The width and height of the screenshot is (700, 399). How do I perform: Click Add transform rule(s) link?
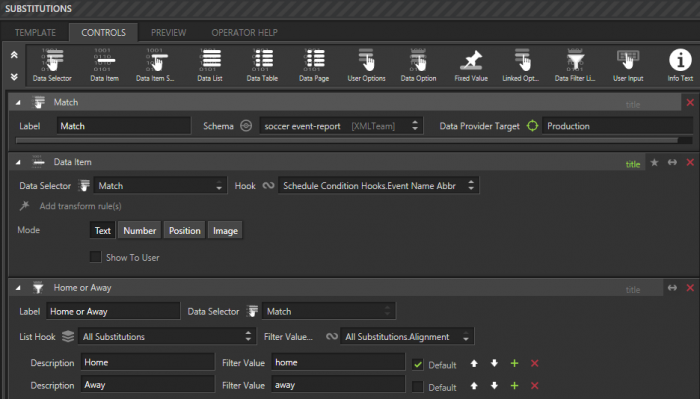80,206
